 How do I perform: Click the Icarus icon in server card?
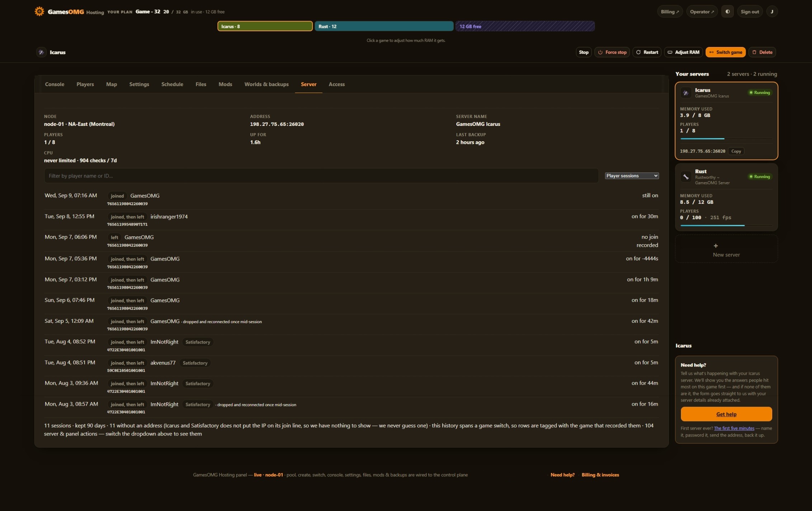coord(686,93)
